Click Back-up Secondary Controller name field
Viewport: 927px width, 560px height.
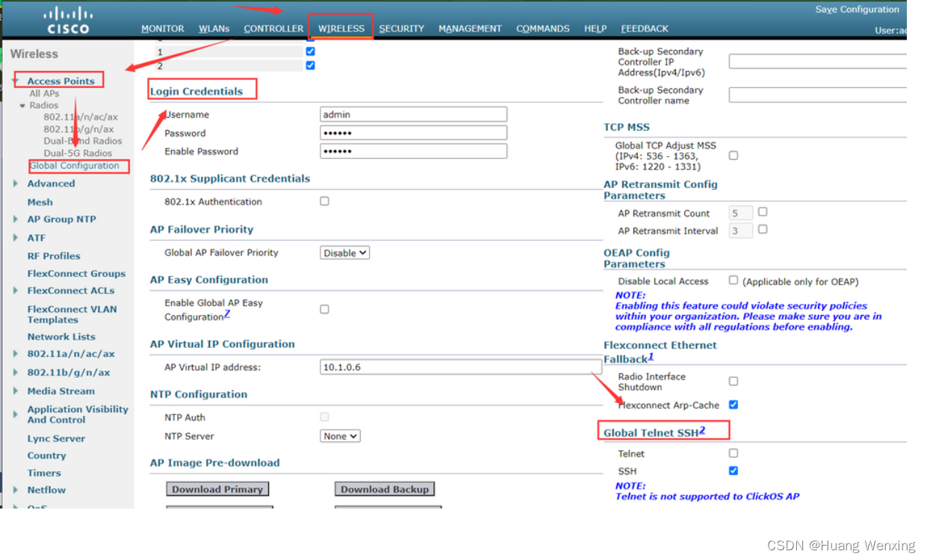coord(818,95)
